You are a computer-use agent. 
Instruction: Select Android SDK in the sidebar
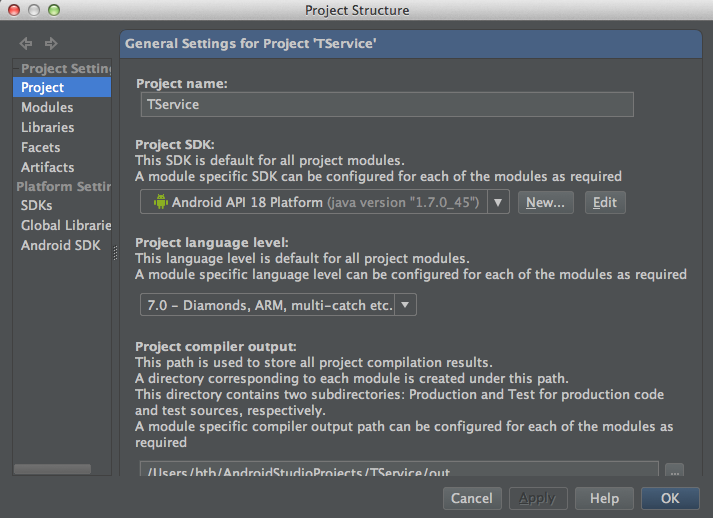(62, 246)
